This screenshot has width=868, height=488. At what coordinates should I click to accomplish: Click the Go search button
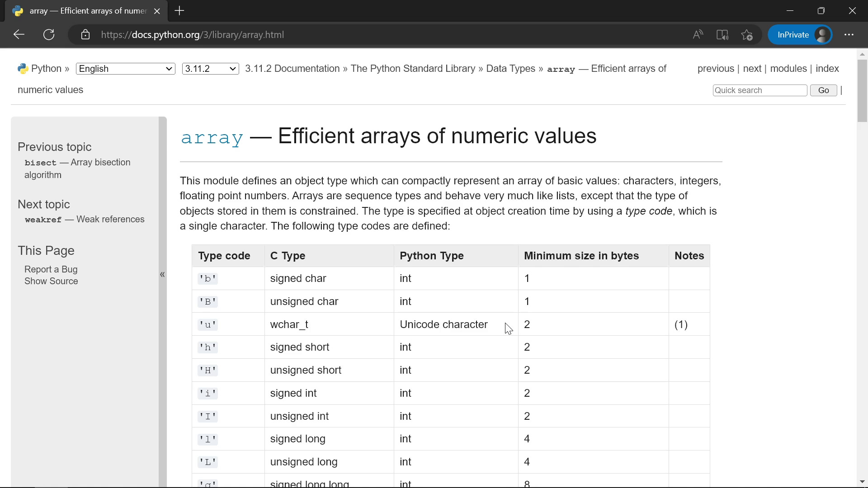[x=823, y=90]
